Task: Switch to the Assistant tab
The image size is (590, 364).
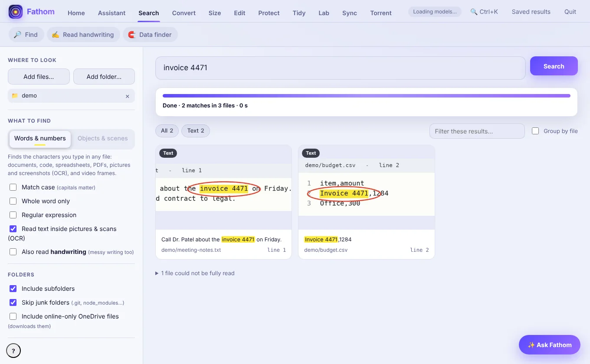Action: tap(112, 13)
